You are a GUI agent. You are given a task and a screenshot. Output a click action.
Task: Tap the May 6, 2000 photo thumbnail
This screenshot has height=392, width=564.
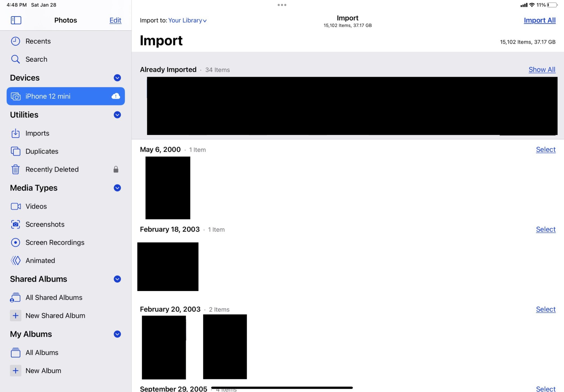(x=168, y=188)
